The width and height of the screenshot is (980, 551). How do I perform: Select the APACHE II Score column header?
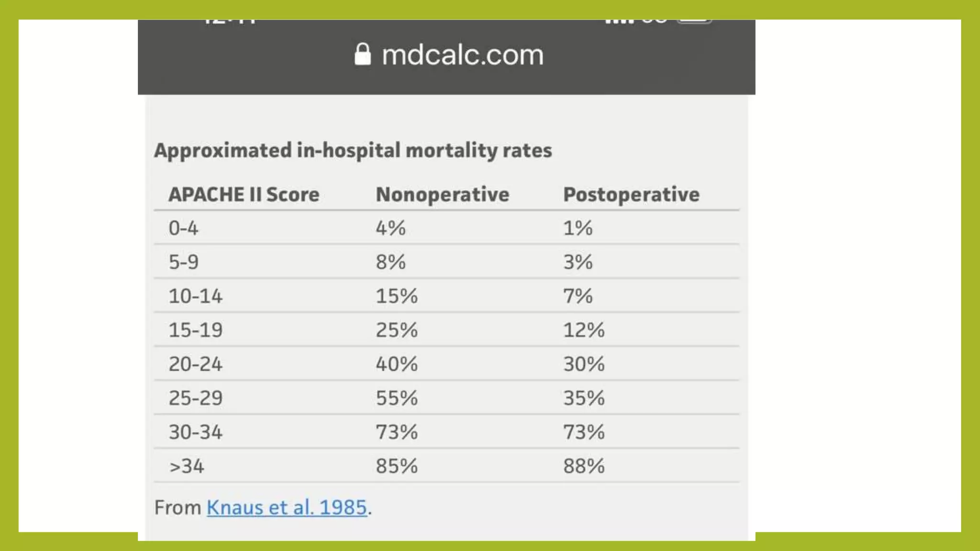tap(244, 195)
